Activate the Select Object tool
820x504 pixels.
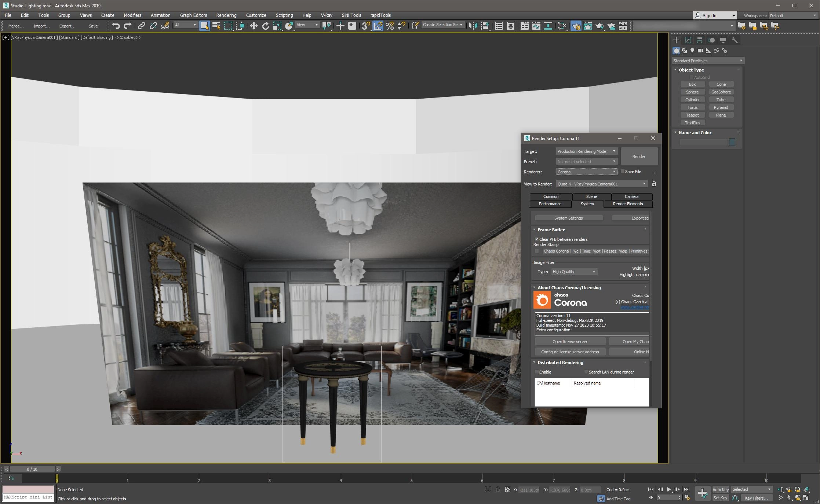point(204,26)
